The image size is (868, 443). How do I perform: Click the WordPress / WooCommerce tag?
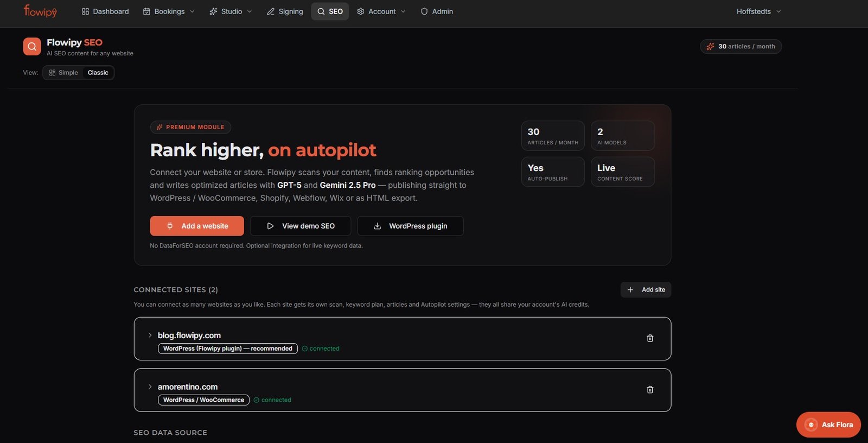coord(203,400)
